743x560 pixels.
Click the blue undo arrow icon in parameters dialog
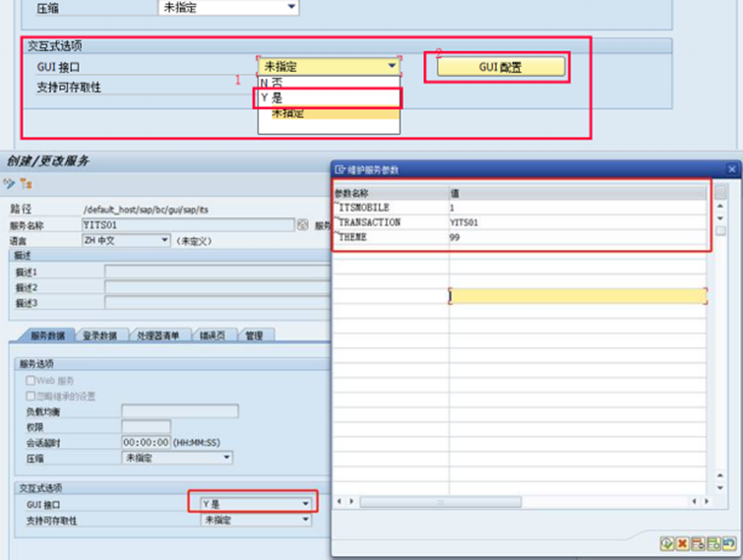tap(729, 543)
